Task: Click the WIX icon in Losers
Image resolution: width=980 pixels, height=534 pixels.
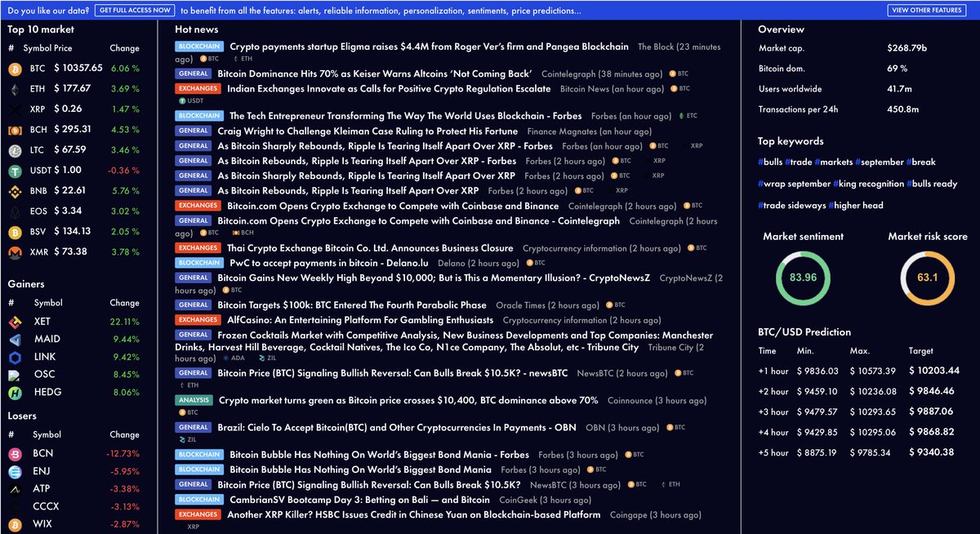Action: tap(15, 524)
